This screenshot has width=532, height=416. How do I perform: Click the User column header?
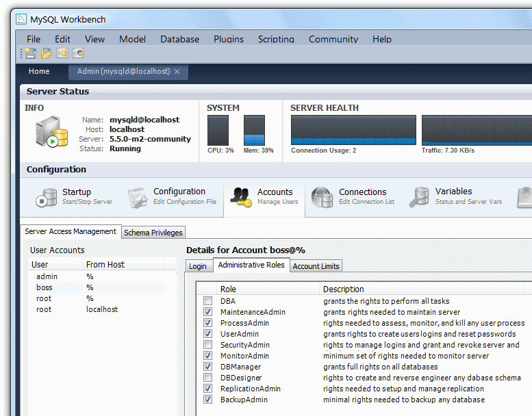click(55, 265)
